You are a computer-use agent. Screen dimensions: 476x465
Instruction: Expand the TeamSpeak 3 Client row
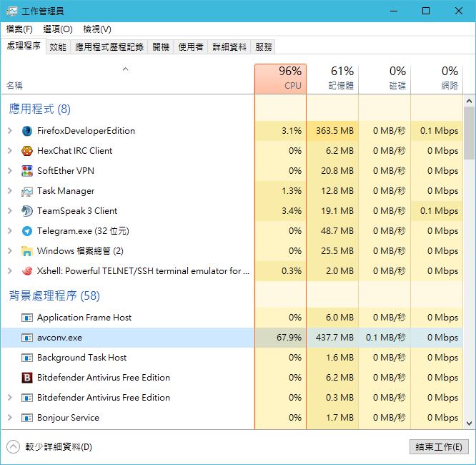click(10, 211)
